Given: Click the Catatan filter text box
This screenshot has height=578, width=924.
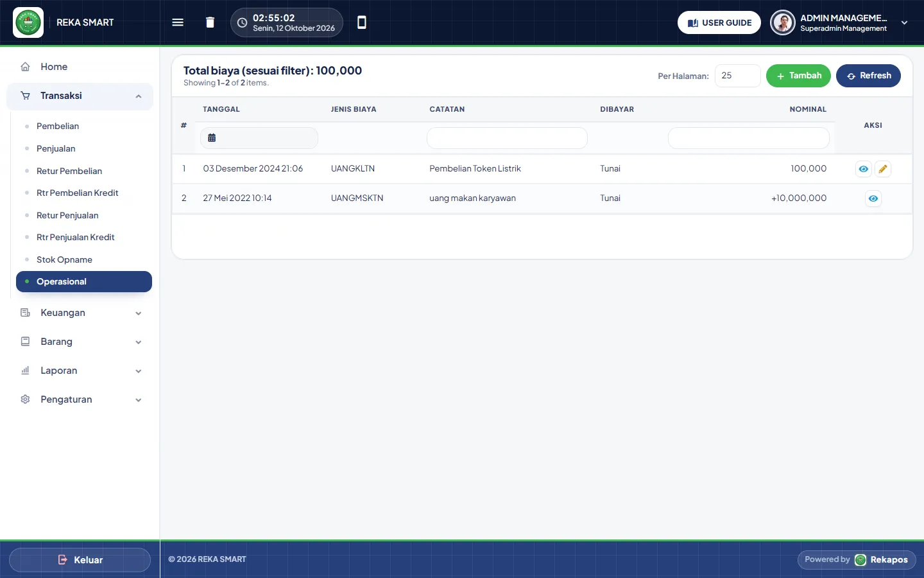Looking at the screenshot, I should [x=507, y=138].
